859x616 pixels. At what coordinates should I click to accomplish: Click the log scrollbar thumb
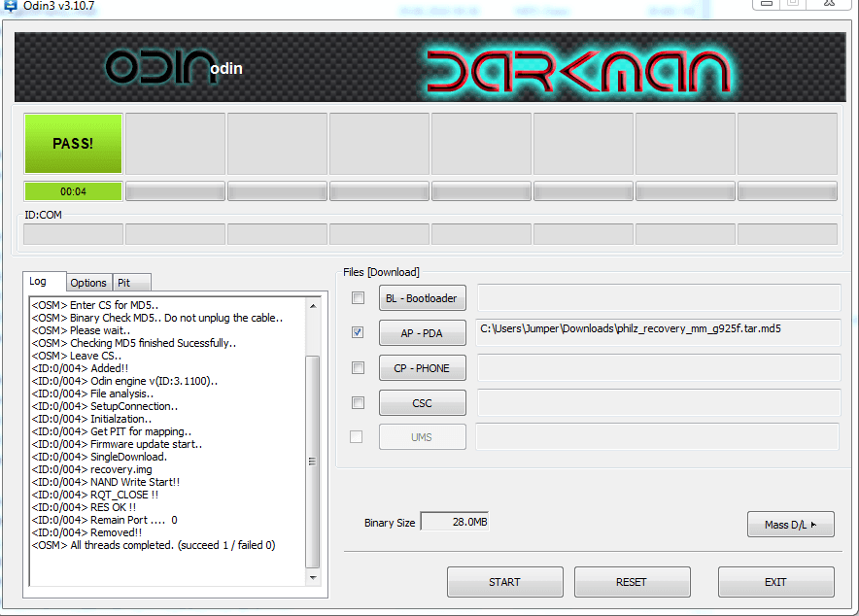point(313,462)
